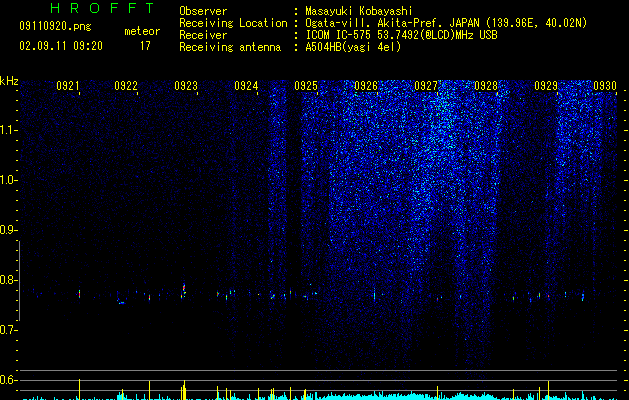
Task: Select the A504HB(yagi 4el) antenna text
Action: pos(353,47)
